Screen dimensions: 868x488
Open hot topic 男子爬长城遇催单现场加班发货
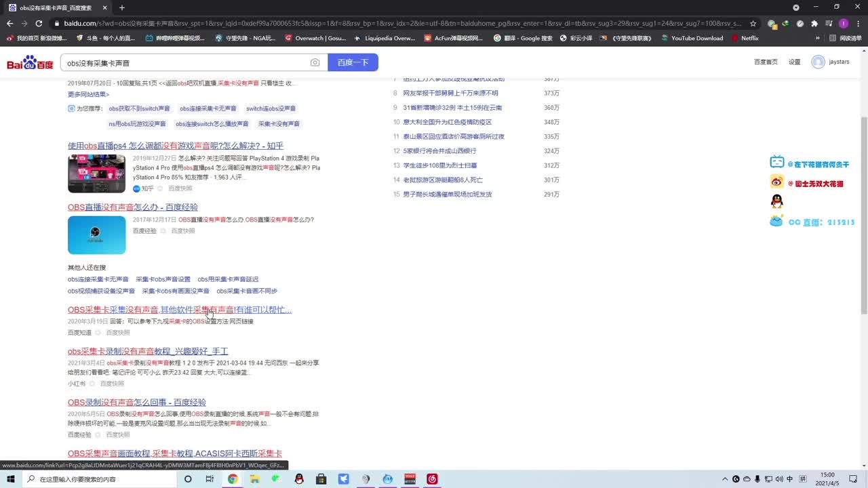click(x=448, y=194)
